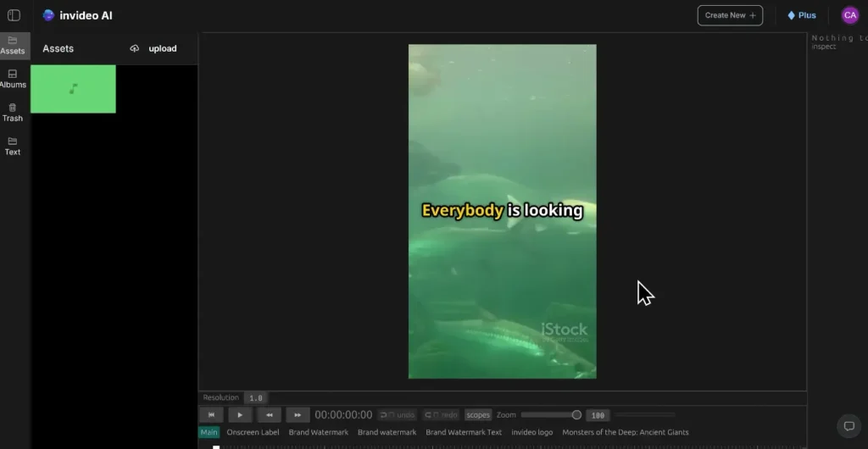Open the Assets folder in sidebar
This screenshot has height=449, width=868.
13,46
